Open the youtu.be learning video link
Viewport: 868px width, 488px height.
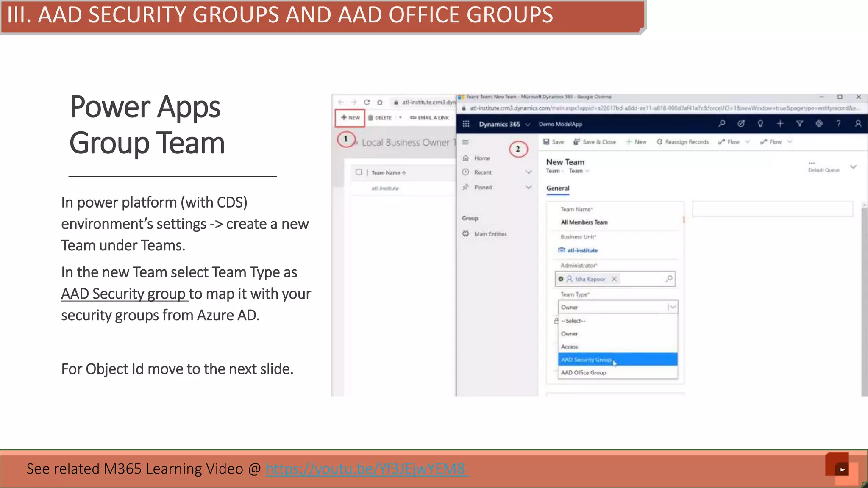(x=367, y=469)
